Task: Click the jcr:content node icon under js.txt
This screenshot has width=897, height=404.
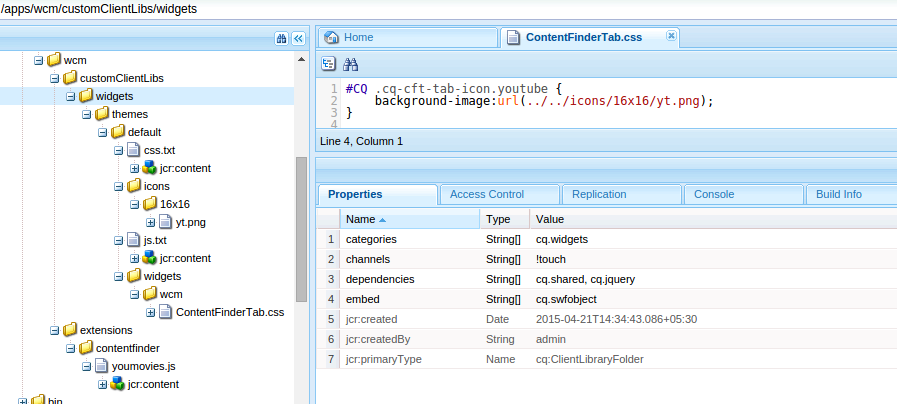Action: pos(149,258)
